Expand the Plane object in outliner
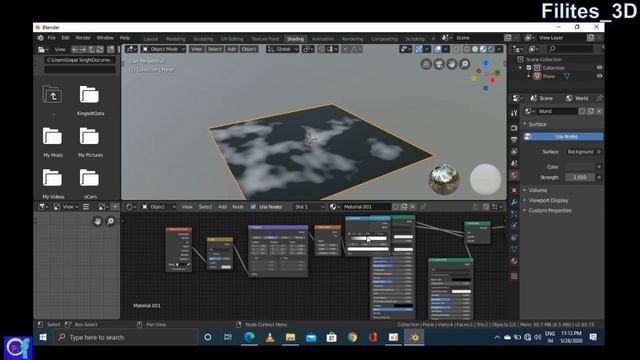Image resolution: width=640 pixels, height=360 pixels. pos(529,76)
